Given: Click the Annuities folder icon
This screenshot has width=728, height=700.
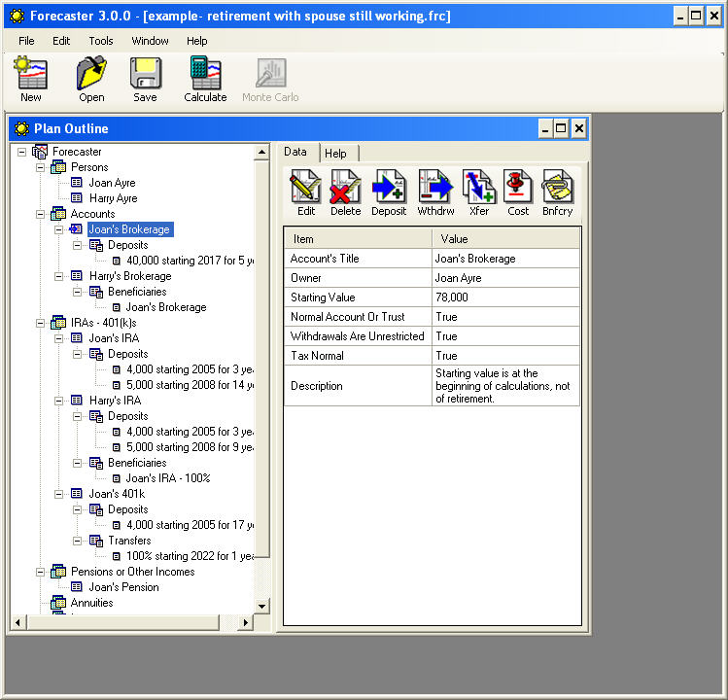Looking at the screenshot, I should coord(58,603).
